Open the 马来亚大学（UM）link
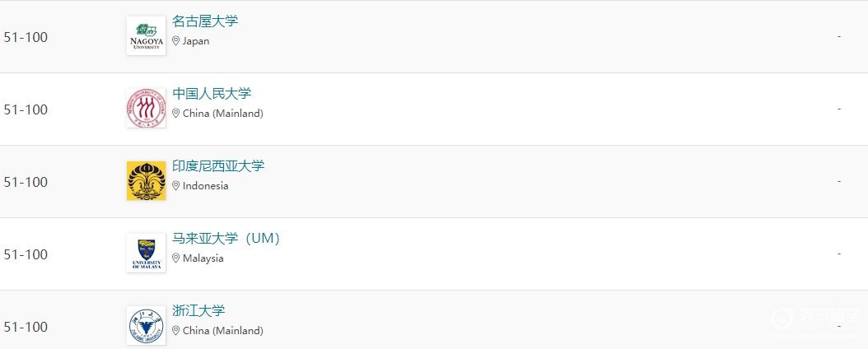The image size is (868, 349). (227, 239)
